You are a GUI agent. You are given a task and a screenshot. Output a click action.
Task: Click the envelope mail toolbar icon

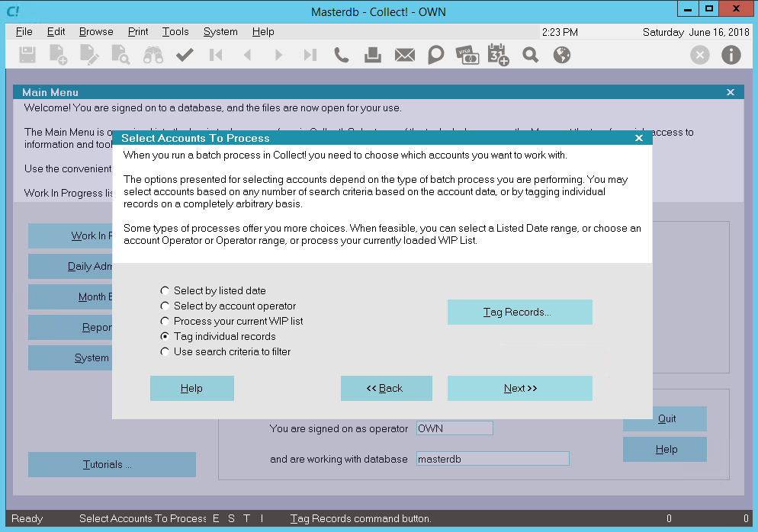405,55
